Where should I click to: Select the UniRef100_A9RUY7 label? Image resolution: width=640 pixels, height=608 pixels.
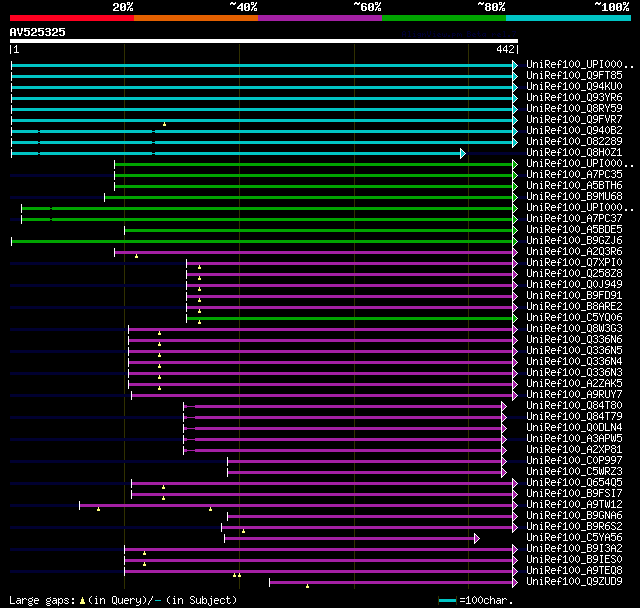coord(574,395)
